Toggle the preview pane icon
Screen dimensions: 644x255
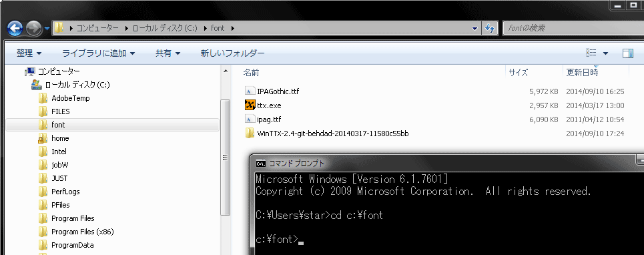(627, 53)
